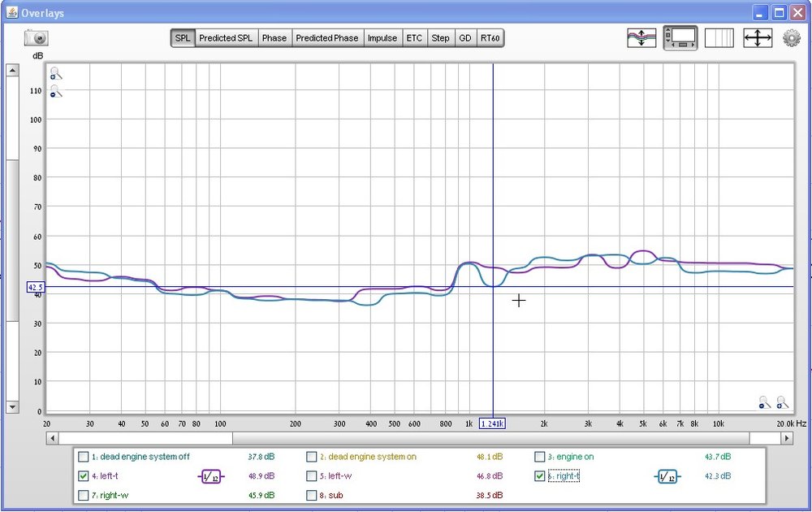Show the Step response tab
This screenshot has height=512, width=812.
click(x=441, y=38)
